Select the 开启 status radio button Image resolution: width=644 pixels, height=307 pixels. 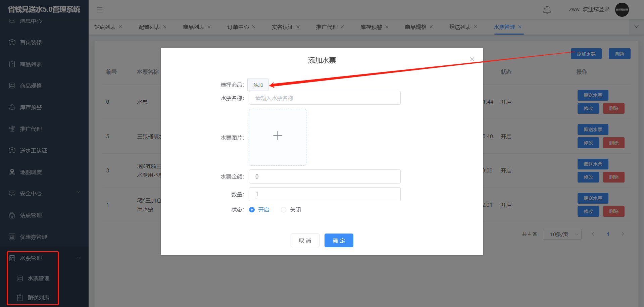click(252, 210)
